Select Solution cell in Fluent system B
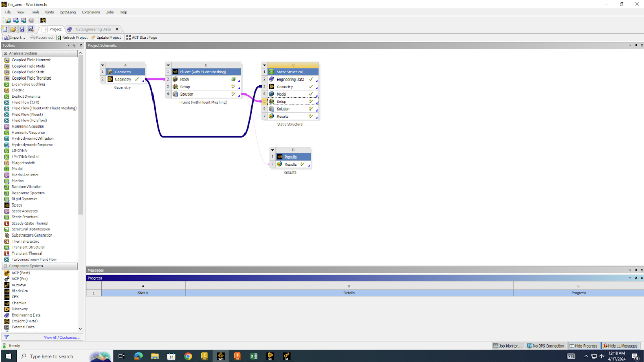The image size is (644, 362). click(x=206, y=94)
